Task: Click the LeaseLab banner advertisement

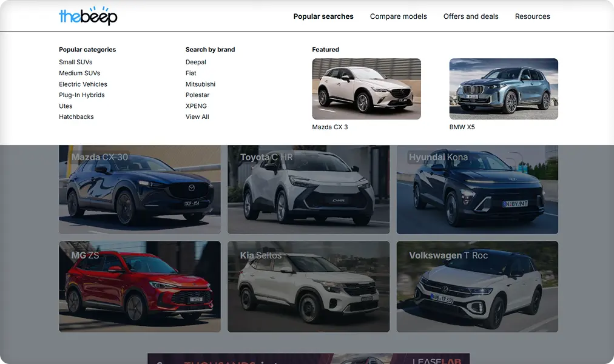Action: tap(309, 359)
